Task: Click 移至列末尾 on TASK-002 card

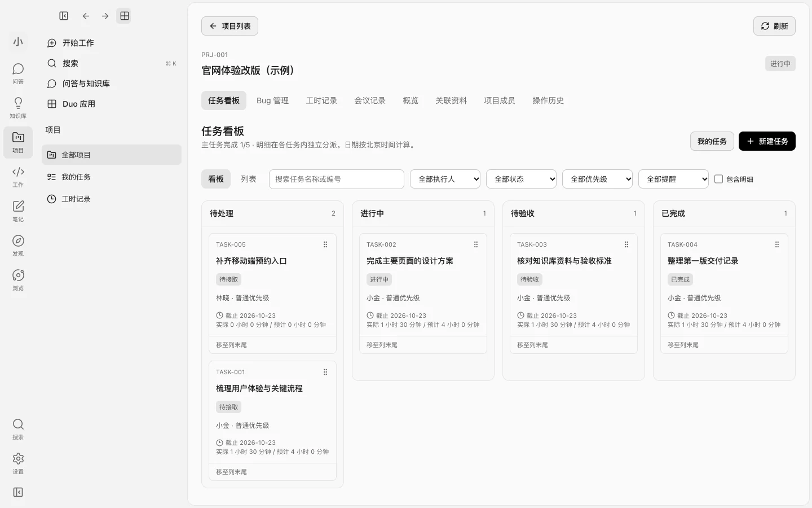Action: 382,345
